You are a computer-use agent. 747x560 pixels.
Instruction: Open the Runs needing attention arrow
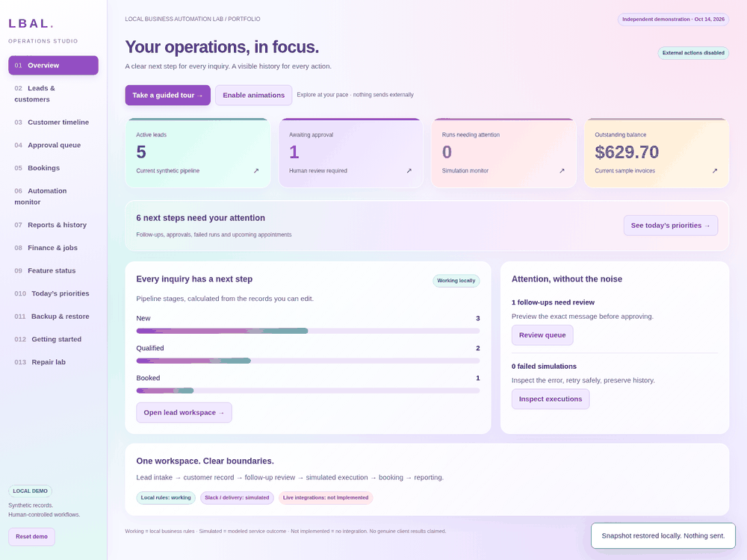point(562,170)
